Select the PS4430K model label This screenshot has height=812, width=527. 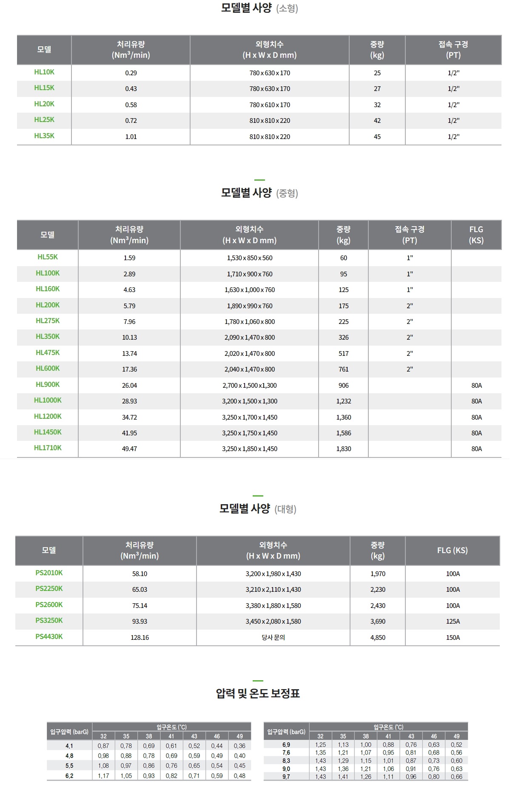49,636
